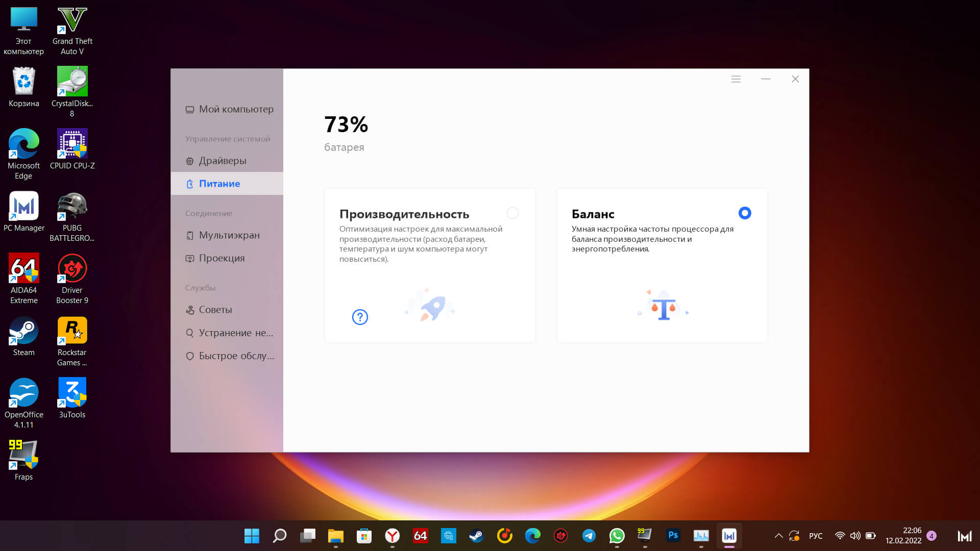The width and height of the screenshot is (980, 551).
Task: Click the battery icon in system tray
Action: [871, 536]
